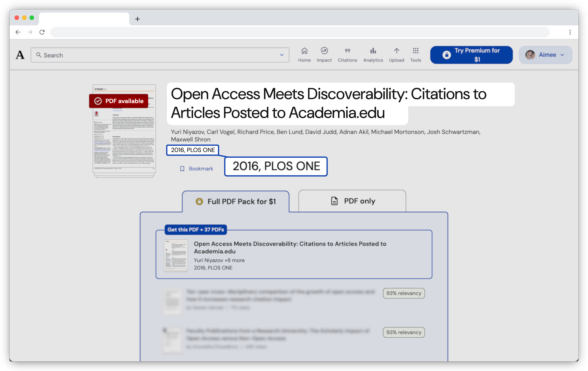Click Try Premium for $1 button
The width and height of the screenshot is (588, 371).
pos(471,55)
